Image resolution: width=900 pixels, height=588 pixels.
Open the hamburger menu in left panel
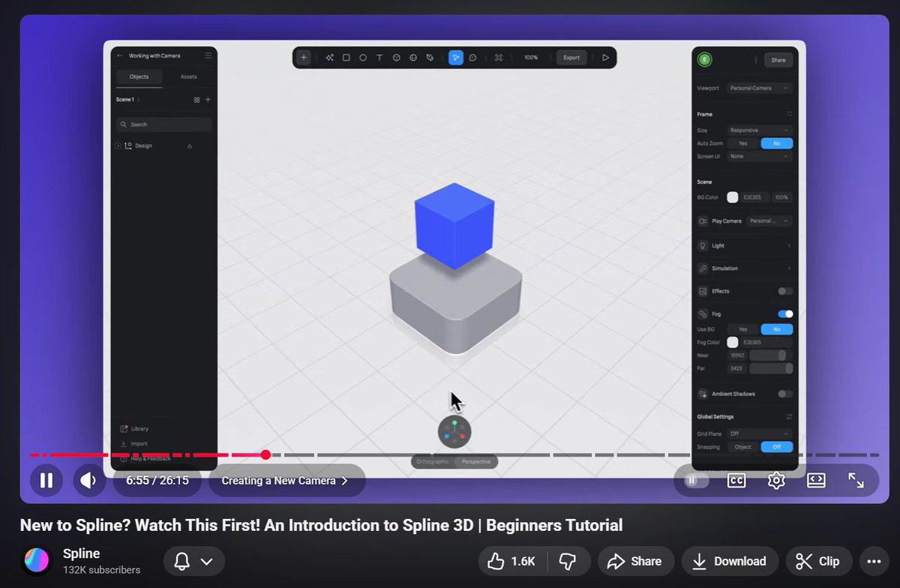point(208,55)
